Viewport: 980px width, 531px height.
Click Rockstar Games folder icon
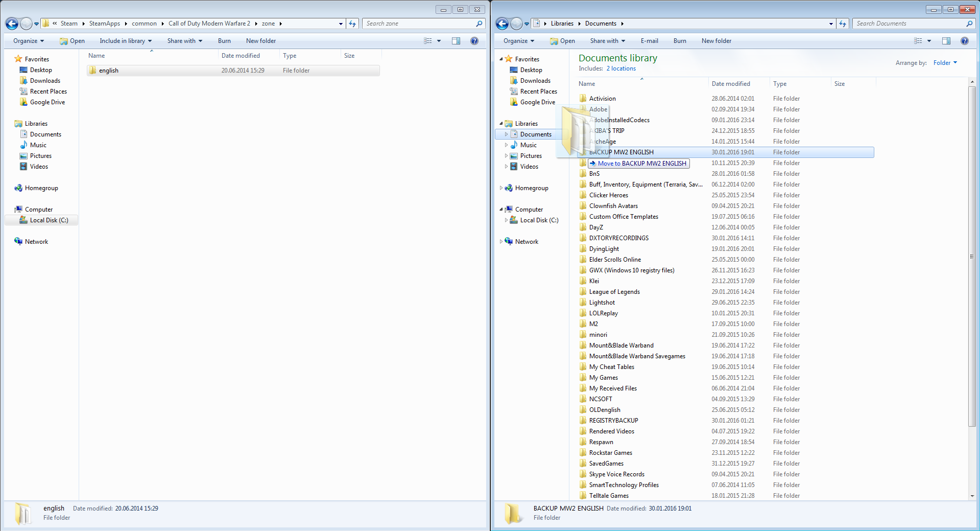(583, 453)
